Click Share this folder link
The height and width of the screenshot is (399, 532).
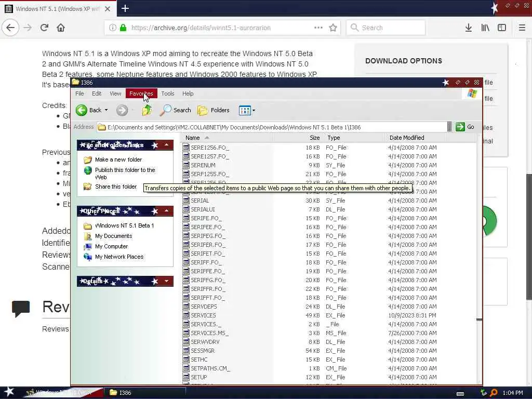(x=116, y=187)
